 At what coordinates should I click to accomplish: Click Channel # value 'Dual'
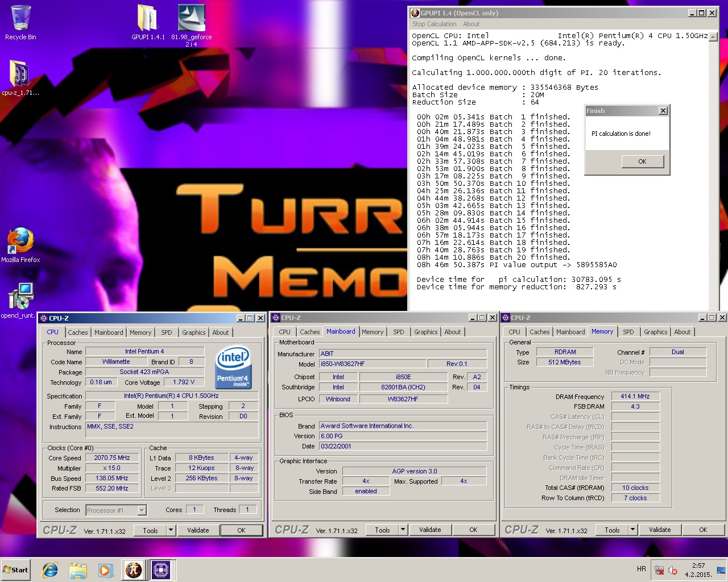tap(677, 352)
